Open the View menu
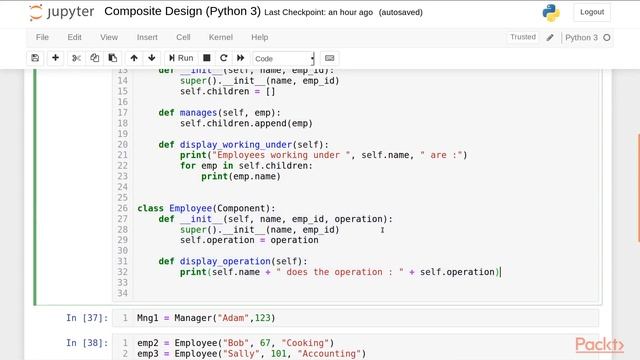This screenshot has height=360, width=640. click(x=109, y=37)
